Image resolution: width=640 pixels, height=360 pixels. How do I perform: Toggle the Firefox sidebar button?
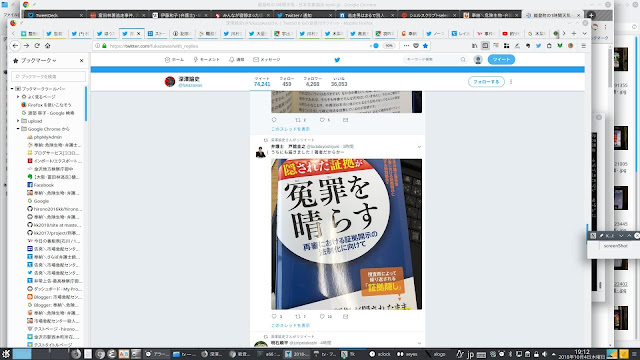tap(485, 46)
